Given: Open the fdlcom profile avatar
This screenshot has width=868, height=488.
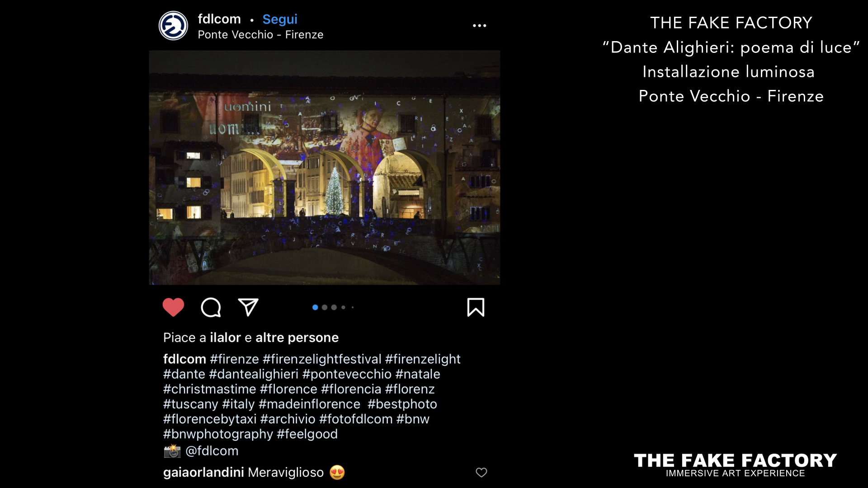Looking at the screenshot, I should pyautogui.click(x=173, y=26).
